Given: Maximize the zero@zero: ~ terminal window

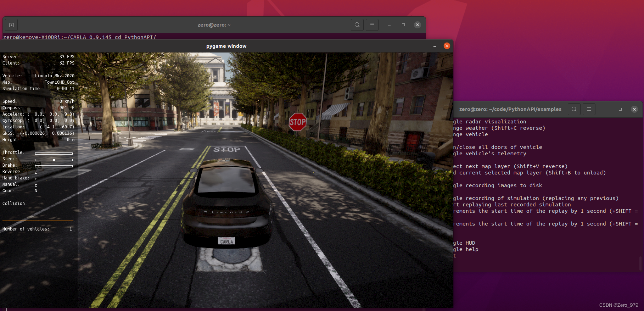Looking at the screenshot, I should tap(403, 25).
